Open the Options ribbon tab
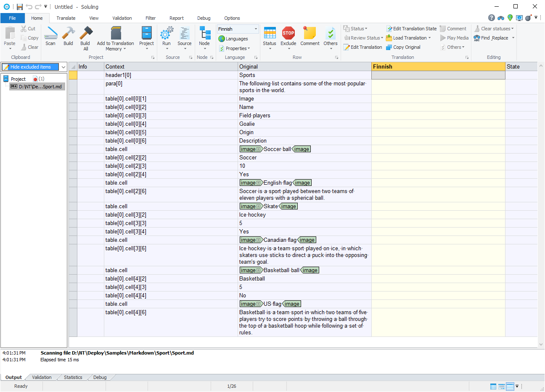Viewport: 545px width, 392px height. click(x=232, y=18)
